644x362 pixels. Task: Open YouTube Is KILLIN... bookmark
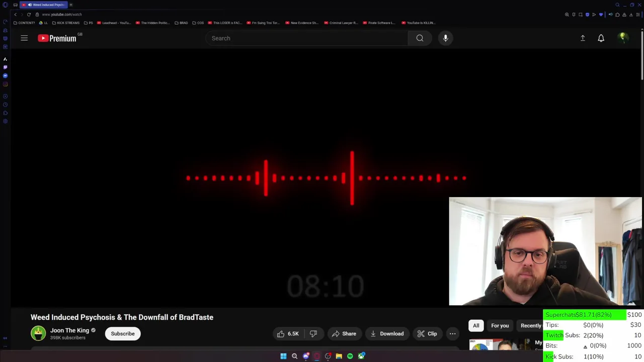click(x=419, y=23)
